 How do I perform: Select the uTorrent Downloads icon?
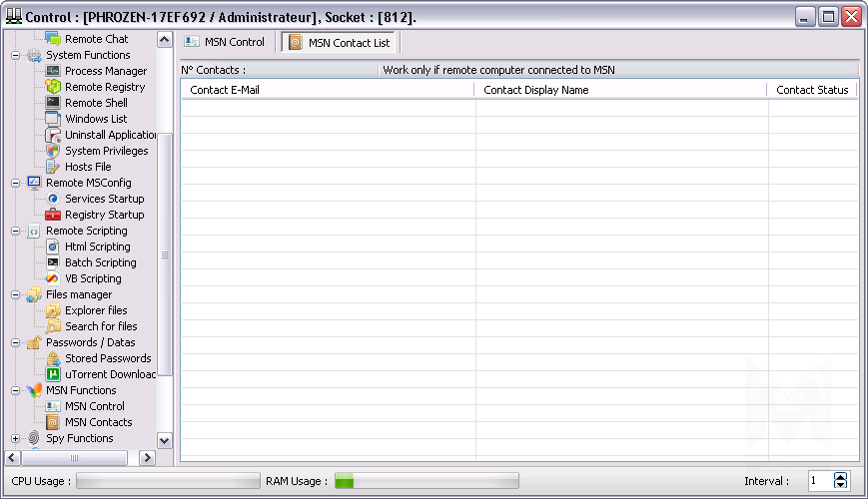53,374
